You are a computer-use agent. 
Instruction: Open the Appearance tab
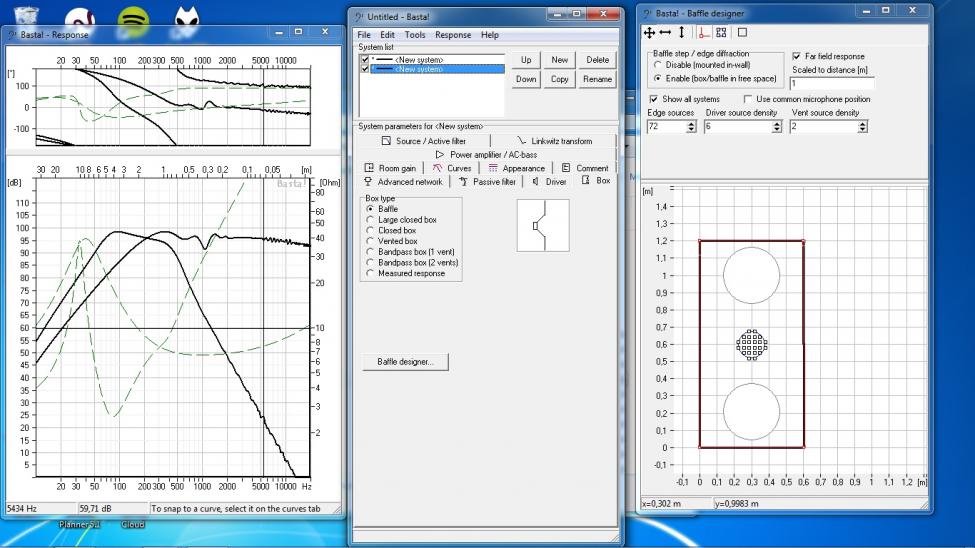[x=516, y=168]
